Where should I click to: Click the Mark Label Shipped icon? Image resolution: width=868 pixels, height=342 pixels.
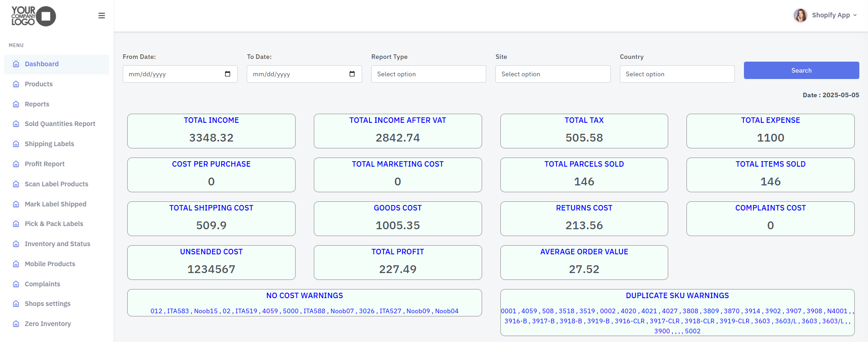tap(16, 204)
